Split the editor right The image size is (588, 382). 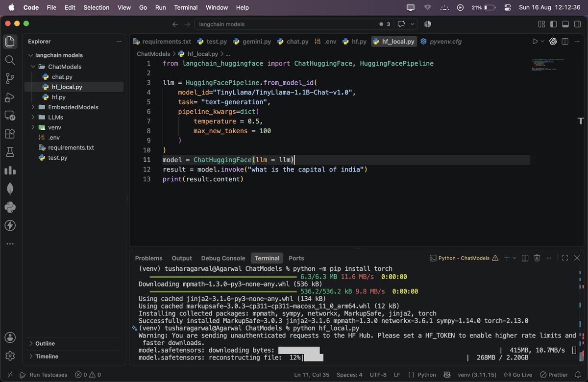pyautogui.click(x=565, y=42)
